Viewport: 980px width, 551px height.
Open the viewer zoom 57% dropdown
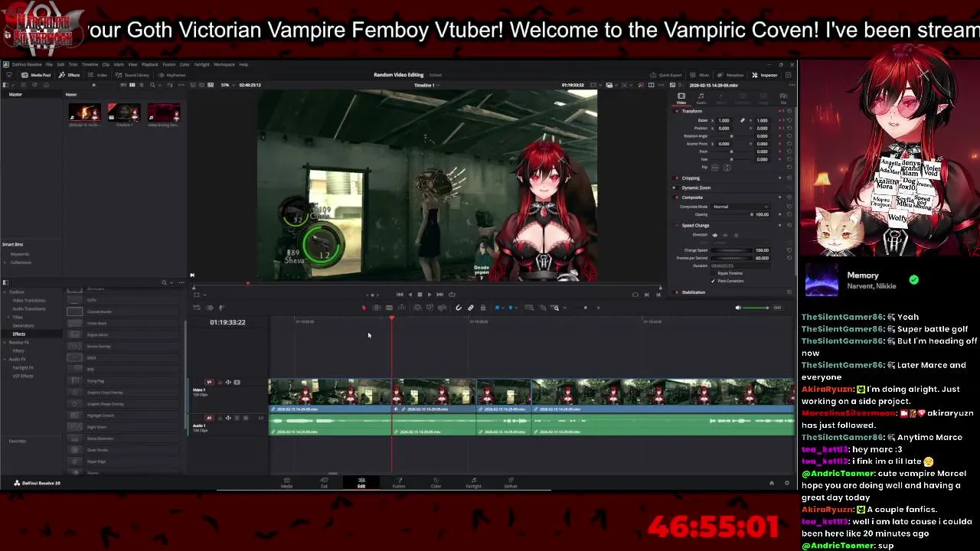coord(228,85)
